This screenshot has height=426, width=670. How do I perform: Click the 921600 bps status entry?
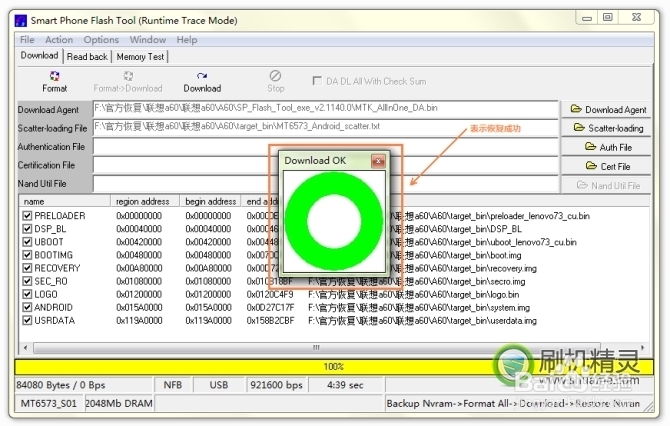point(276,385)
